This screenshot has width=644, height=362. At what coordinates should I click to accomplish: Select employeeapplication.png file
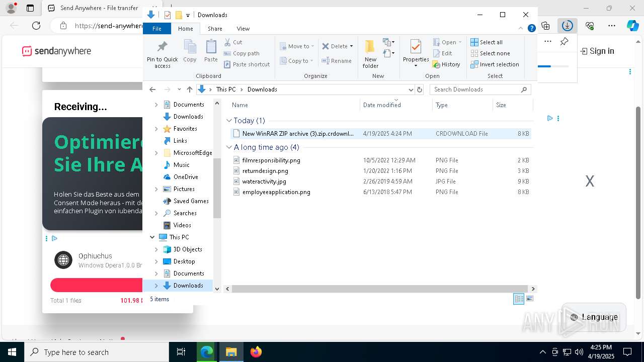(276, 192)
